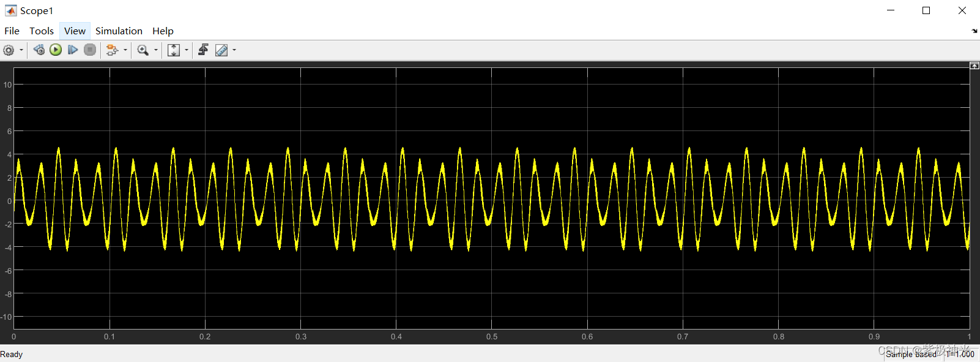
Task: Click the Ready status text
Action: tap(11, 354)
